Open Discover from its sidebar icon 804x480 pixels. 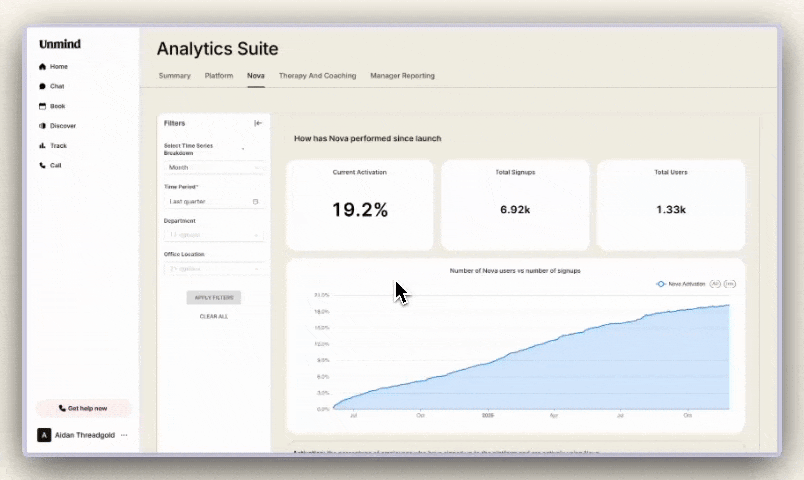coord(42,126)
